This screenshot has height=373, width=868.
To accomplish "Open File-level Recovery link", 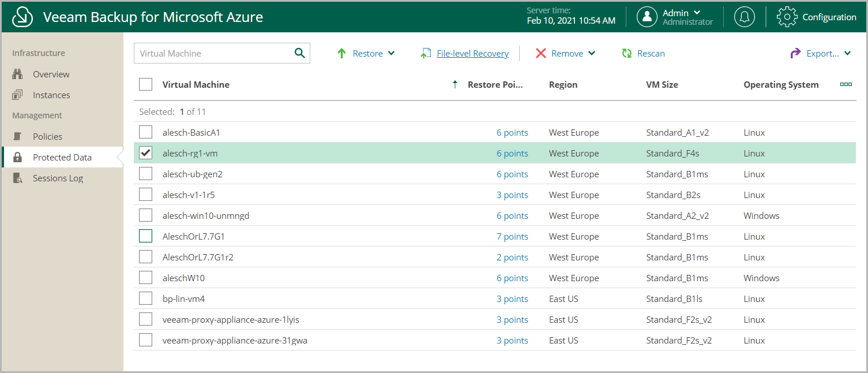I will 473,53.
